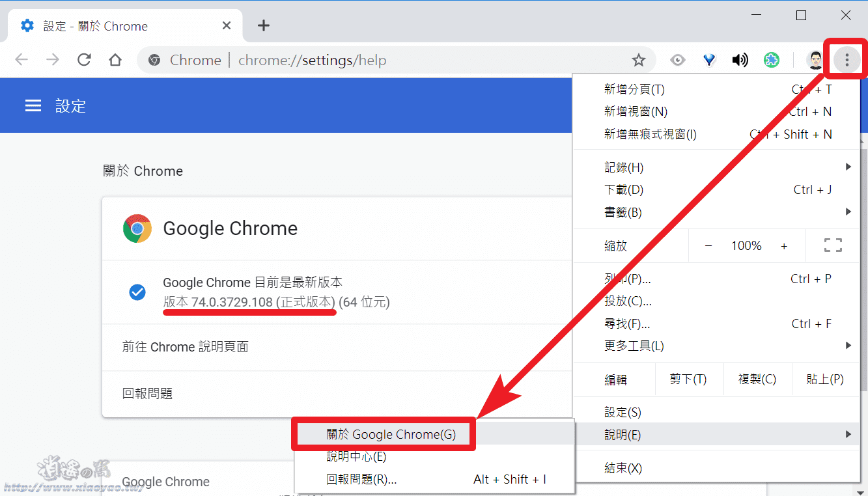Click 回報問題 row in the About card
The height and width of the screenshot is (496, 868).
tap(337, 394)
